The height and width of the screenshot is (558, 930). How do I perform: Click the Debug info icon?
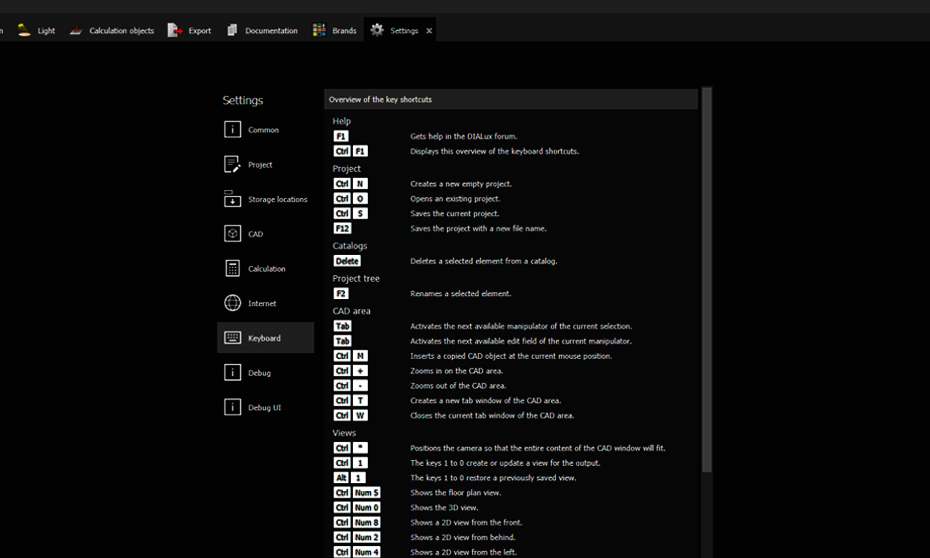click(x=232, y=373)
